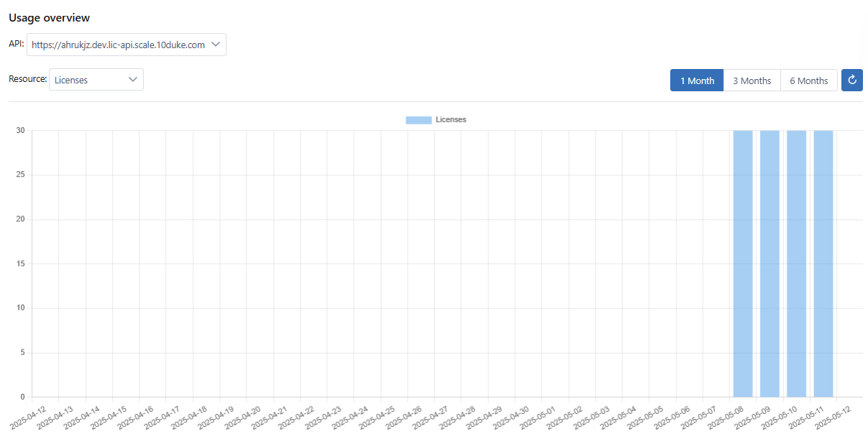Screen dimensions: 868x442
Task: Click the y-axis value 15
Action: (x=20, y=264)
